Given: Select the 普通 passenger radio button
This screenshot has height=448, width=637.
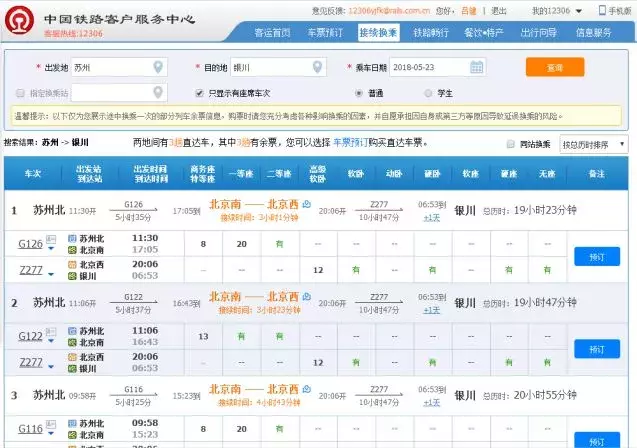Looking at the screenshot, I should click(x=358, y=93).
